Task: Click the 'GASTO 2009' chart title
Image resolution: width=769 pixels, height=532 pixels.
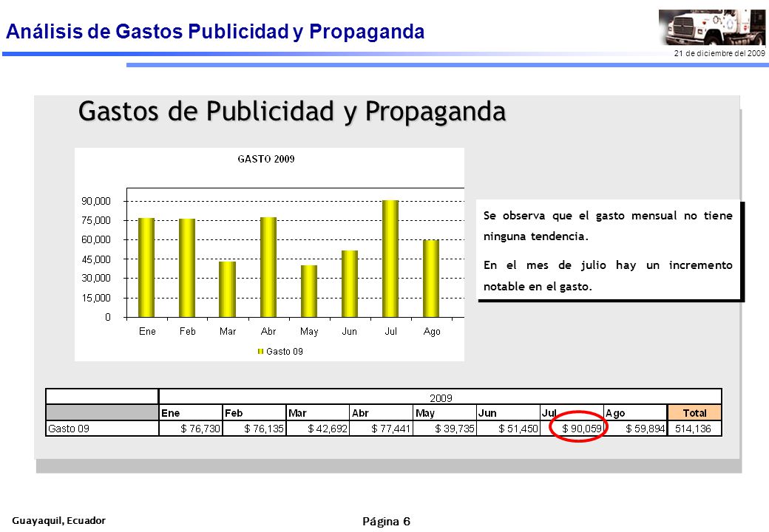Action: point(265,159)
